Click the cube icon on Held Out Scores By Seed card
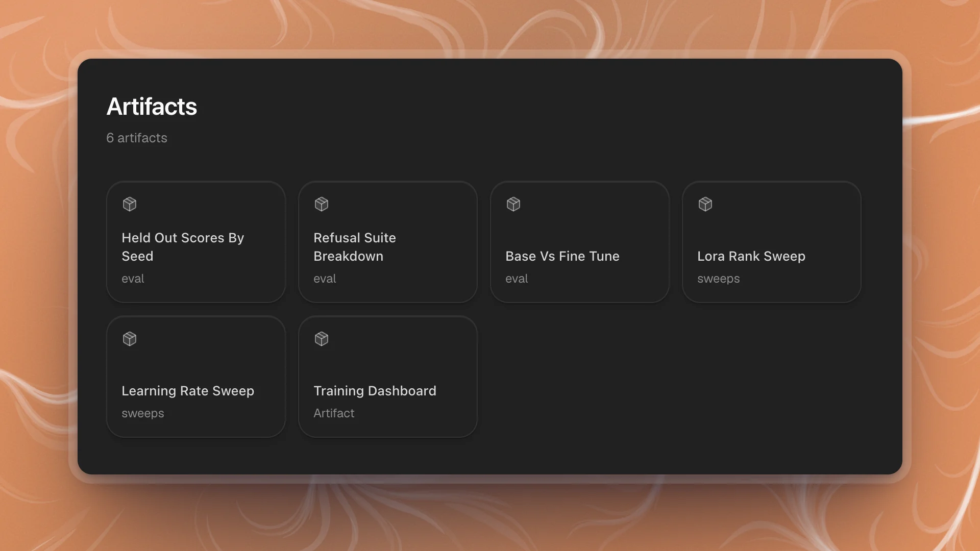 point(130,204)
